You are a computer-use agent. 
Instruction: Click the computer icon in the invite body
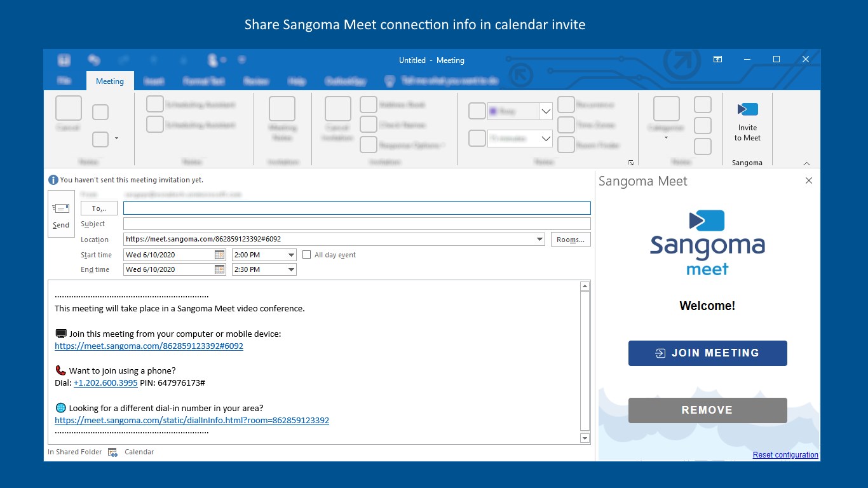click(61, 334)
